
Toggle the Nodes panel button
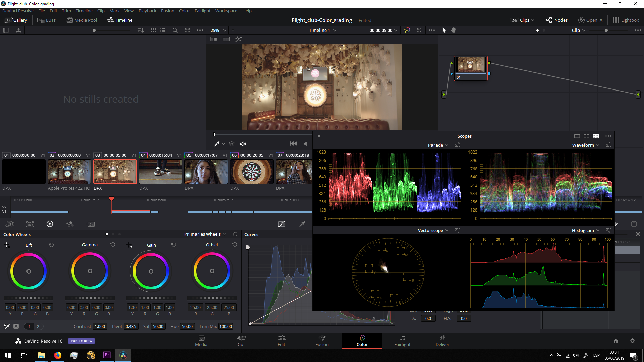[557, 20]
